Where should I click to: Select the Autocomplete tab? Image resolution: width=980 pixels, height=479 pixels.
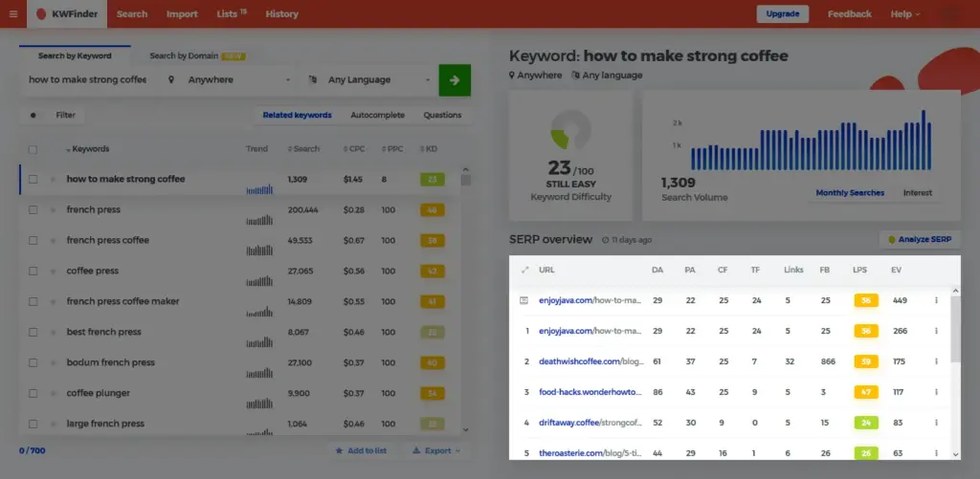tap(377, 115)
